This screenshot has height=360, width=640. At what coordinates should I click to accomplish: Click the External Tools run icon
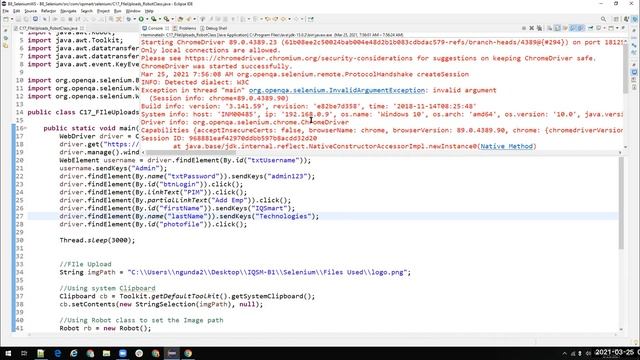tap(167, 19)
